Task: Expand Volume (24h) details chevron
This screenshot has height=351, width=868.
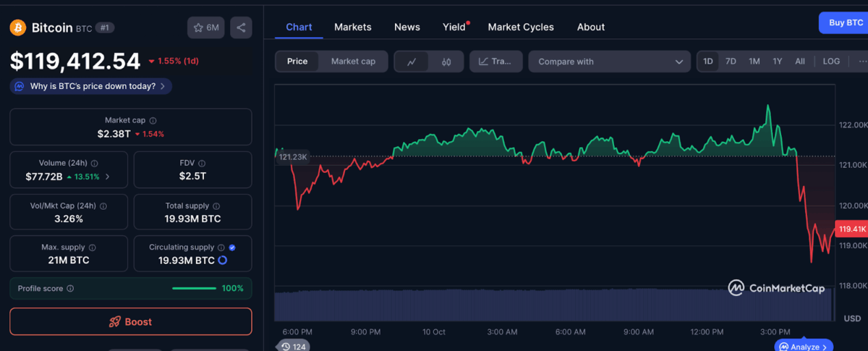Action: (108, 177)
